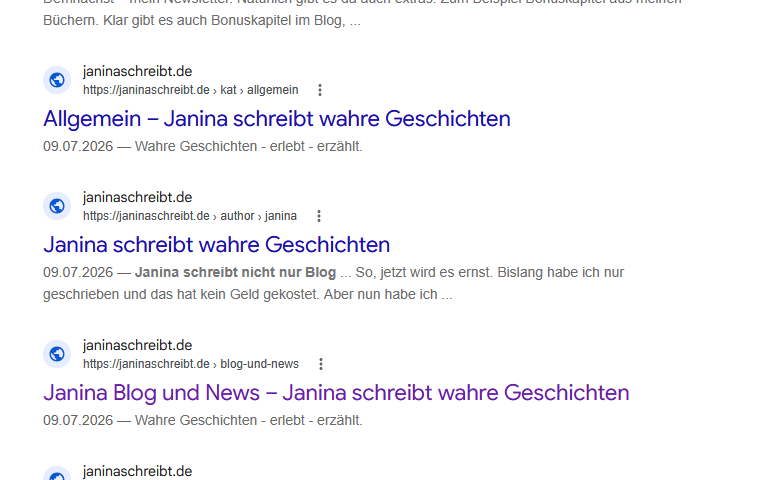Screen dimensions: 777x480
Task: Open the 'Janina schreibt wahre Geschichten' author result link
Action: coord(217,245)
